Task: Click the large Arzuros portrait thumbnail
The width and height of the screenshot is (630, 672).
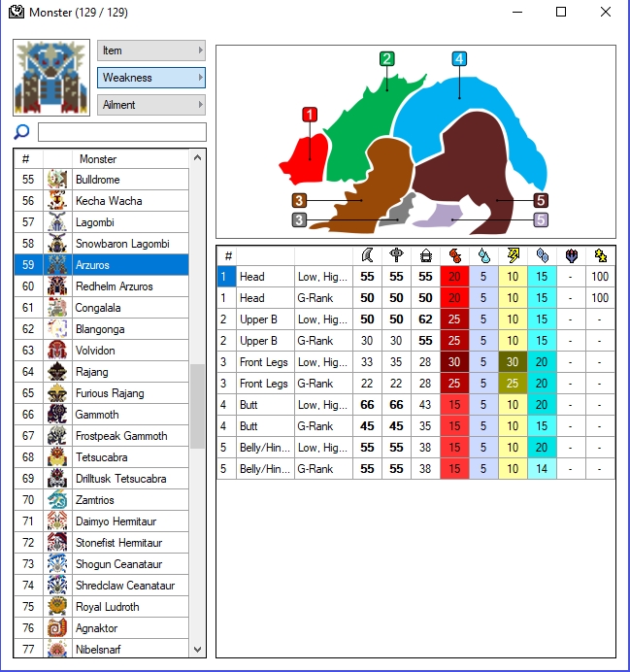Action: coord(51,78)
